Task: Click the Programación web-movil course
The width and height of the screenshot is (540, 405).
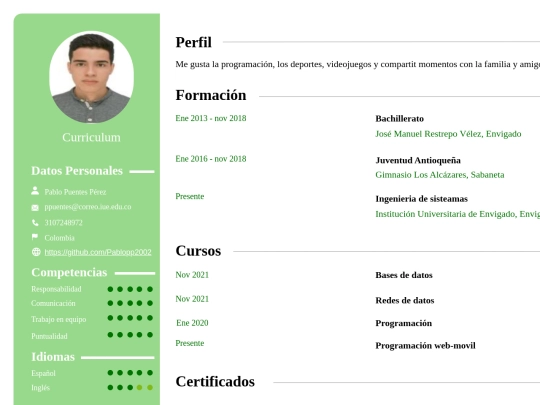Action: [x=425, y=346]
